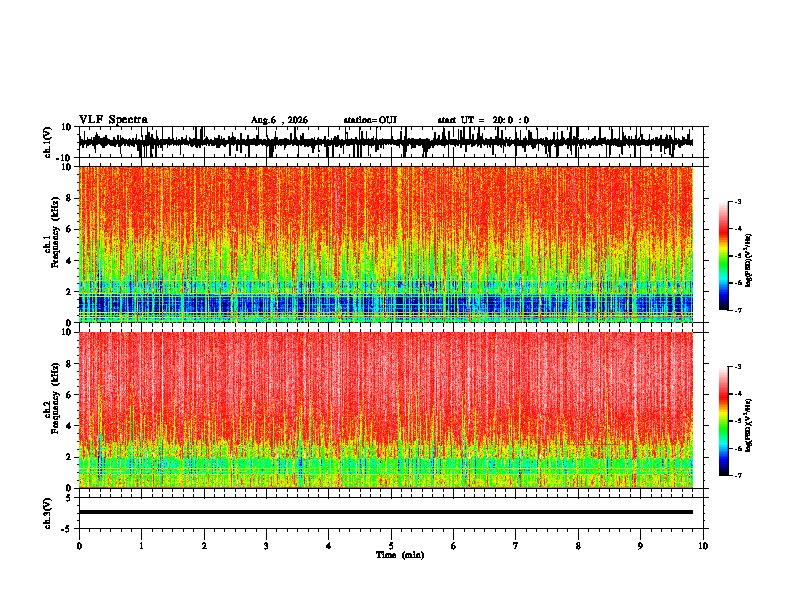Click inside the ch.2 spectrogram plot

click(x=386, y=410)
